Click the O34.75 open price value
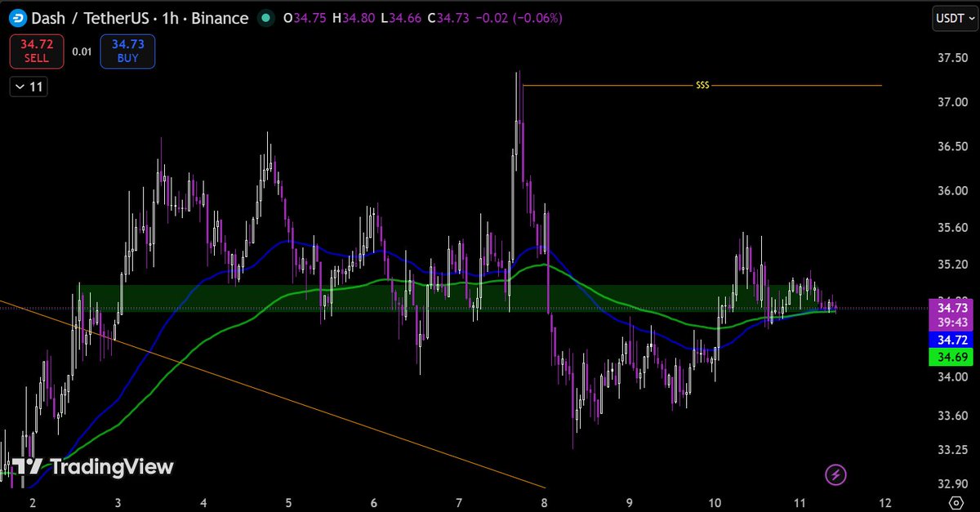Image resolution: width=980 pixels, height=512 pixels. (x=305, y=18)
